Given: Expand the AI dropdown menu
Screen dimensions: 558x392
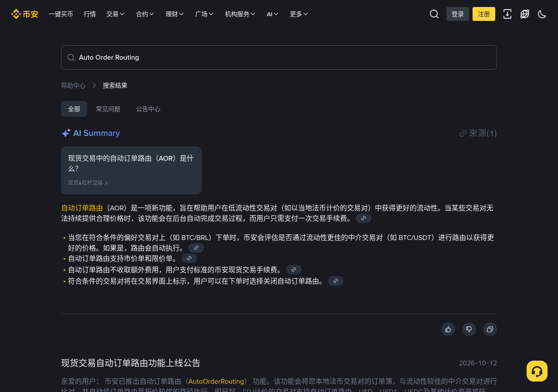Looking at the screenshot, I should click(x=272, y=14).
